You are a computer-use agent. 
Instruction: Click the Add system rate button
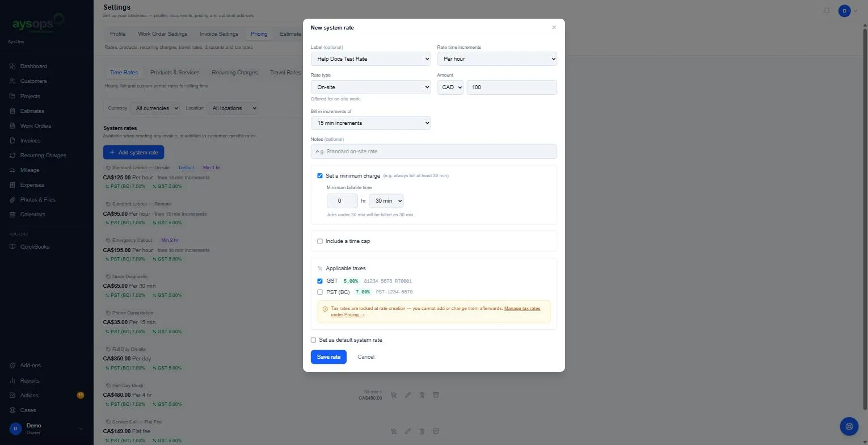133,152
